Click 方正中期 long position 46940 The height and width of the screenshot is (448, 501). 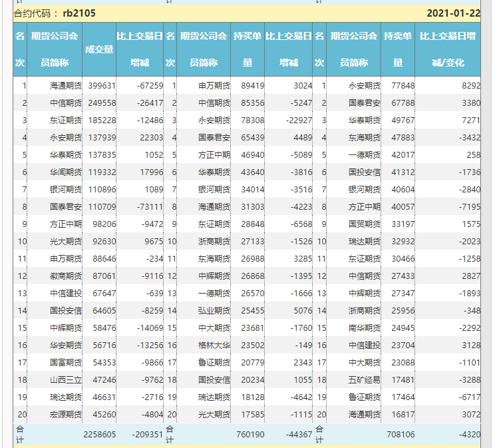[x=252, y=154]
